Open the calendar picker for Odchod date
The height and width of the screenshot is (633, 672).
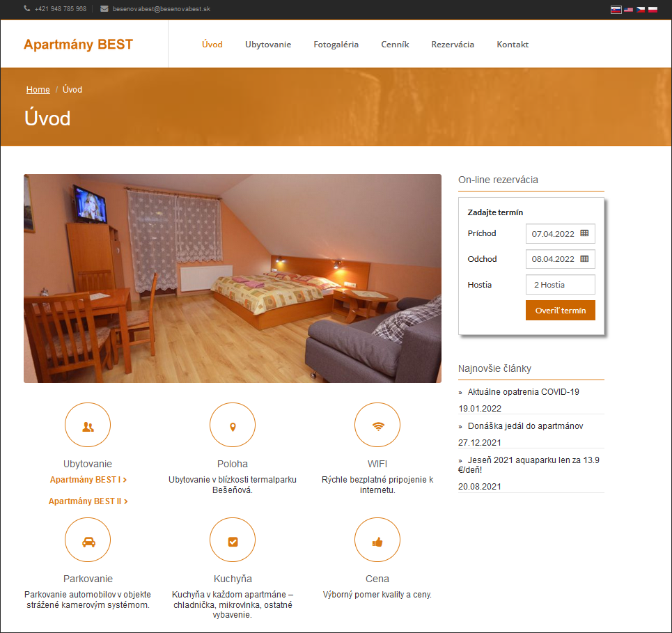(584, 259)
